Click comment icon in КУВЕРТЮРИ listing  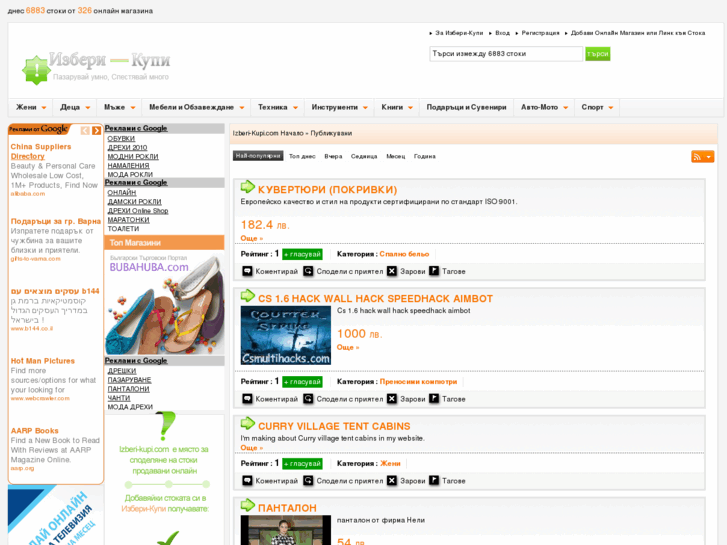248,271
